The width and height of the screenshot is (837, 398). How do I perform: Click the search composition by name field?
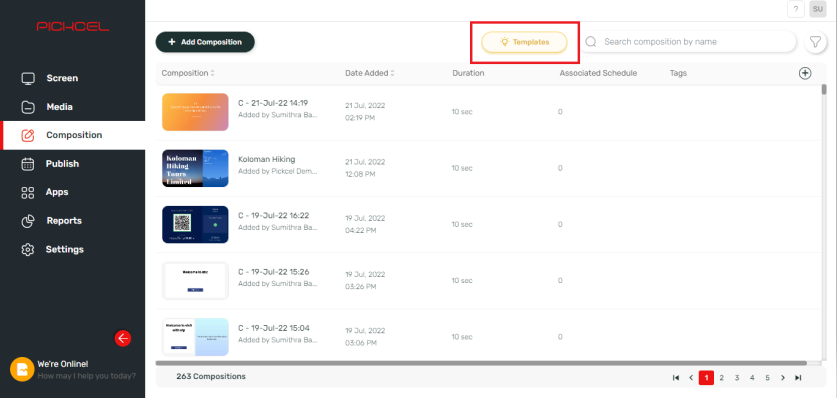pos(688,42)
